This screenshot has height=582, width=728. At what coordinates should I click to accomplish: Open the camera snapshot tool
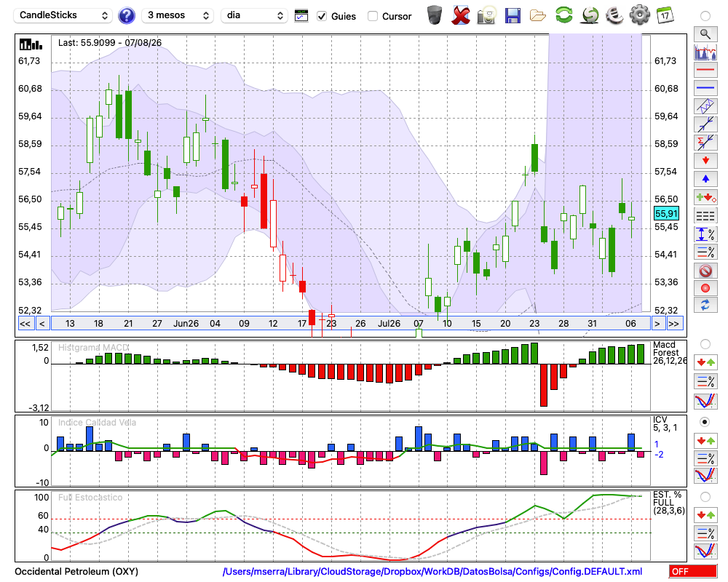coord(487,16)
